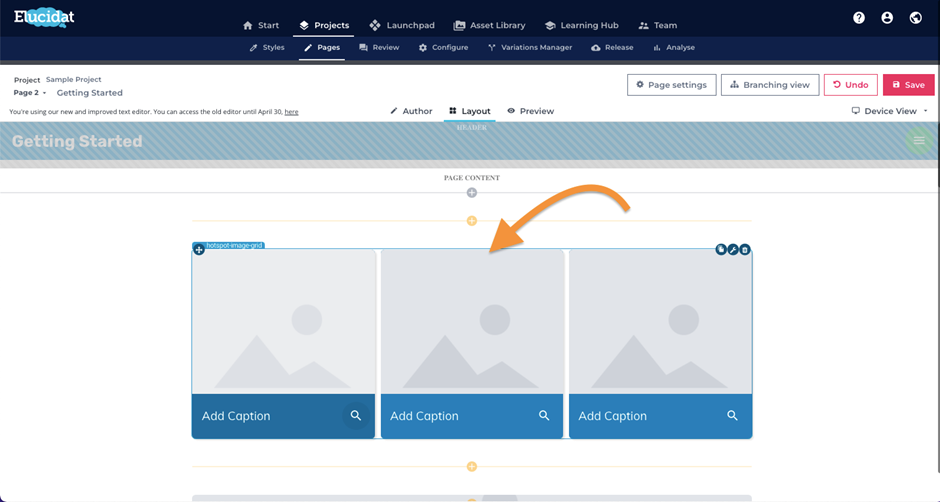940x502 pixels.
Task: Switch to Author mode
Action: coord(411,111)
